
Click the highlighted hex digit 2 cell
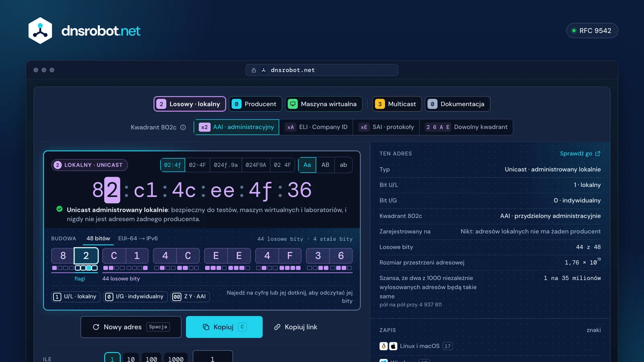86,256
